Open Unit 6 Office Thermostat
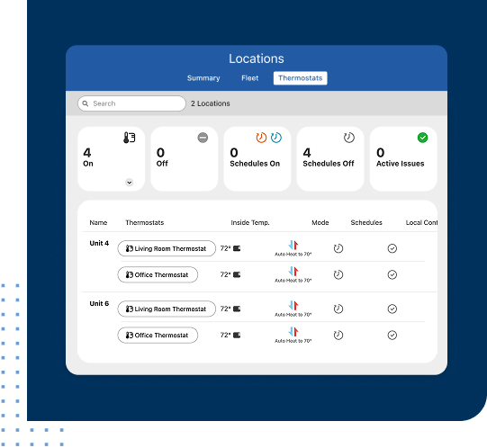The image size is (487, 448). (x=158, y=336)
